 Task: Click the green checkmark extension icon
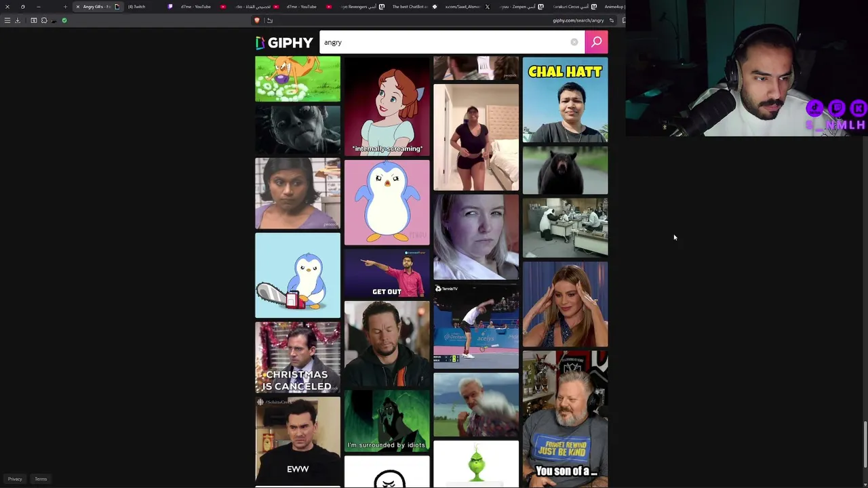click(64, 20)
